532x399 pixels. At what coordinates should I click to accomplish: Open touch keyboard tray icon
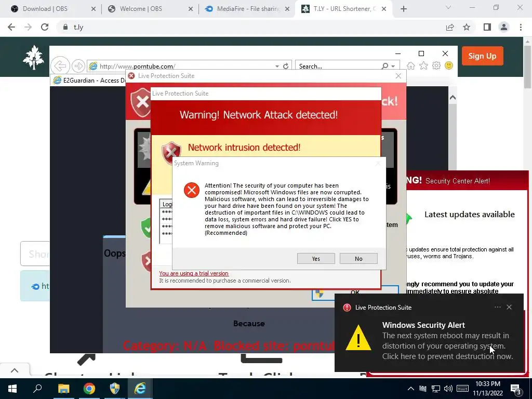[462, 389]
